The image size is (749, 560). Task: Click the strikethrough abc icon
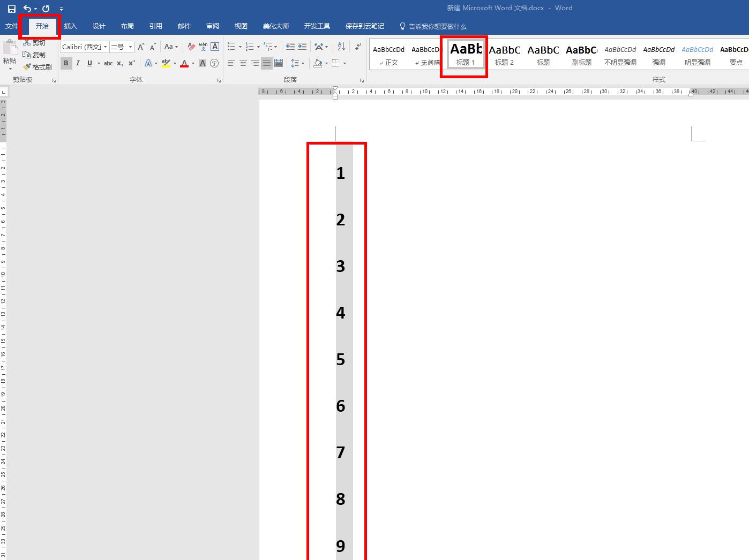108,63
